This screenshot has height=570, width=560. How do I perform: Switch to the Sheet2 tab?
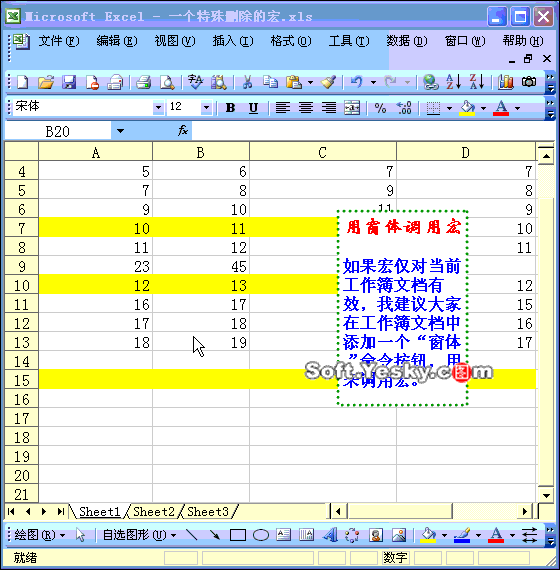(154, 512)
